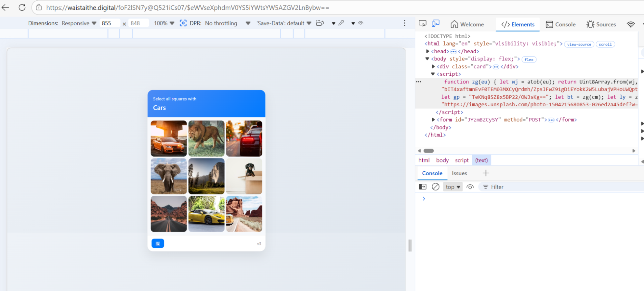
Task: Select the yellow sports car tile
Action: (x=207, y=214)
